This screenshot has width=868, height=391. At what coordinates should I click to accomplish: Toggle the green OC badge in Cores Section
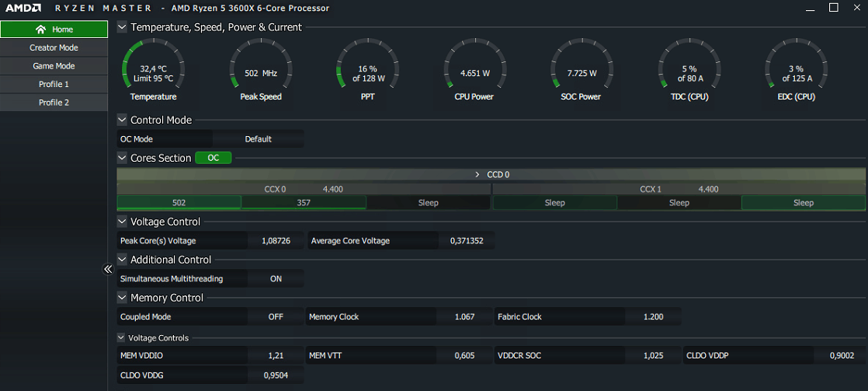pos(213,158)
